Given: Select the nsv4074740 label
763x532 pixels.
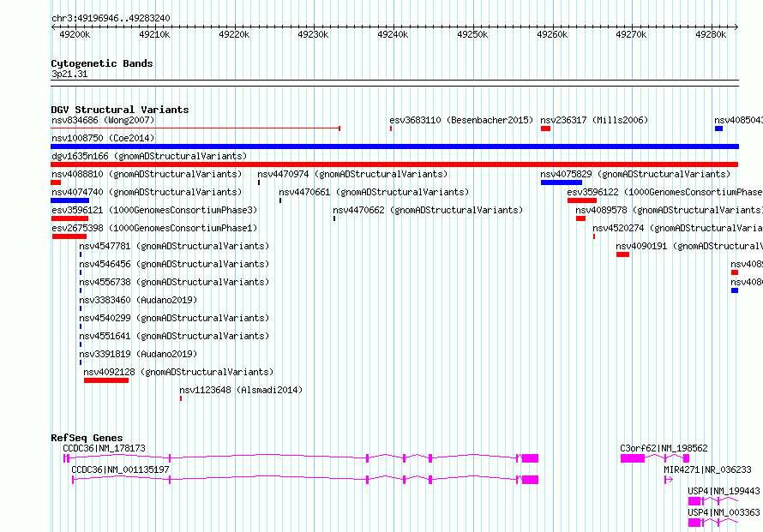Looking at the screenshot, I should click(147, 192).
